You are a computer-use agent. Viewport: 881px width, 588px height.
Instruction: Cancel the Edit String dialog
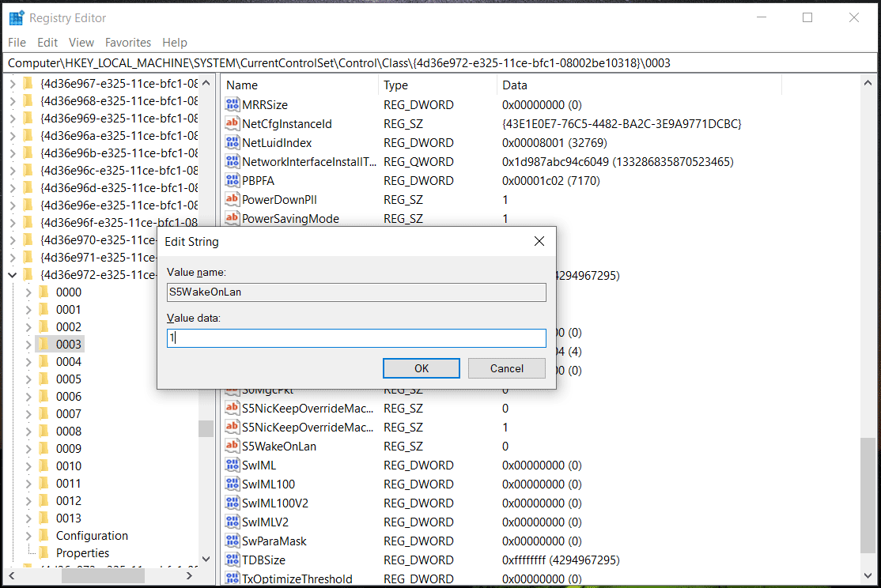(506, 367)
